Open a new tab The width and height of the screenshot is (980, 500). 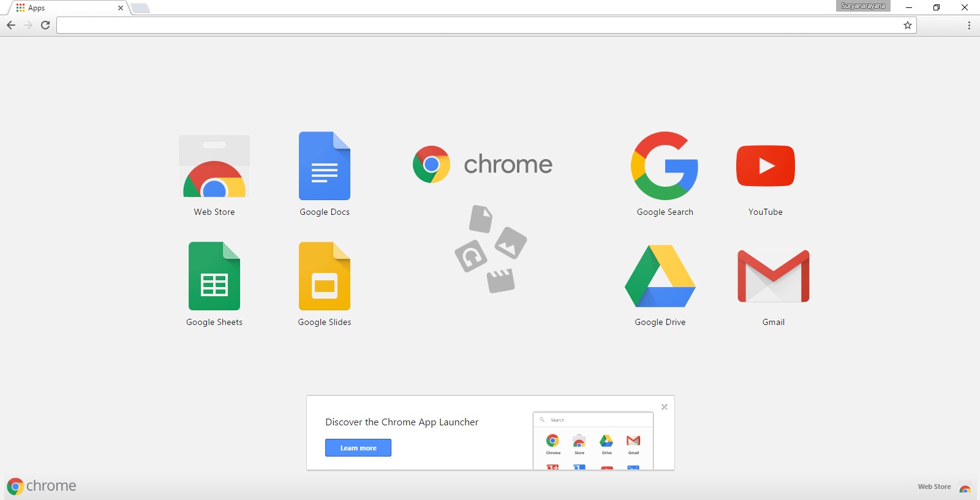[x=140, y=8]
